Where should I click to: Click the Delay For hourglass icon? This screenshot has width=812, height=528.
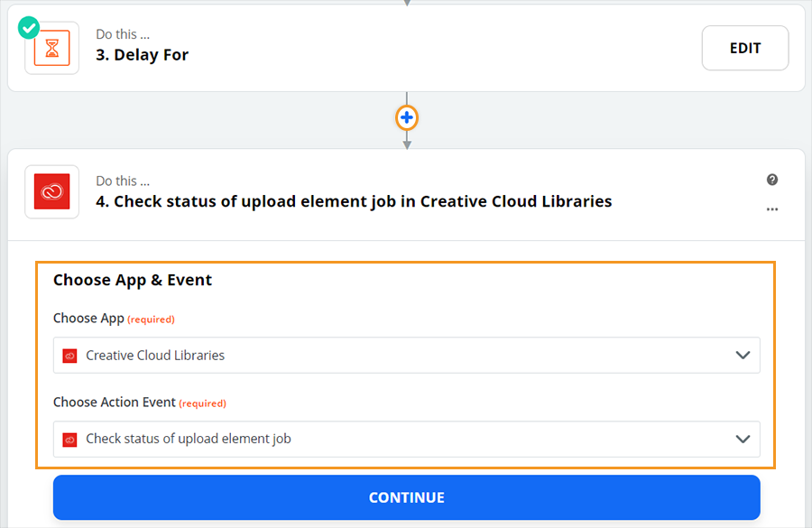point(51,48)
